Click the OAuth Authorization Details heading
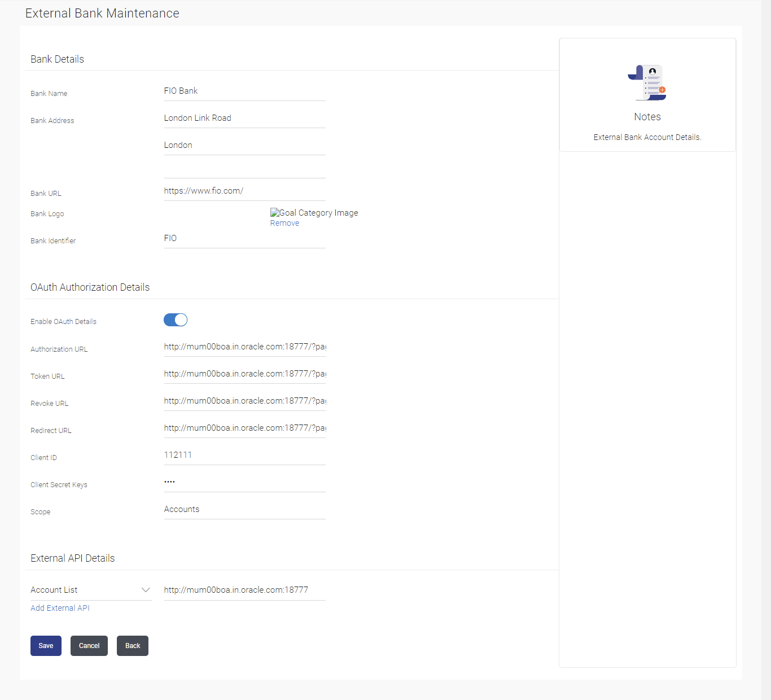The height and width of the screenshot is (700, 771). click(x=90, y=287)
